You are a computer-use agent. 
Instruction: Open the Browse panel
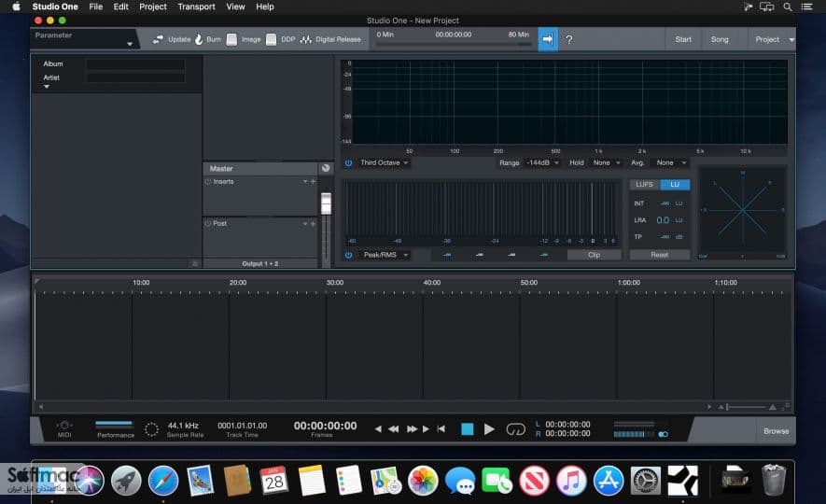[776, 431]
